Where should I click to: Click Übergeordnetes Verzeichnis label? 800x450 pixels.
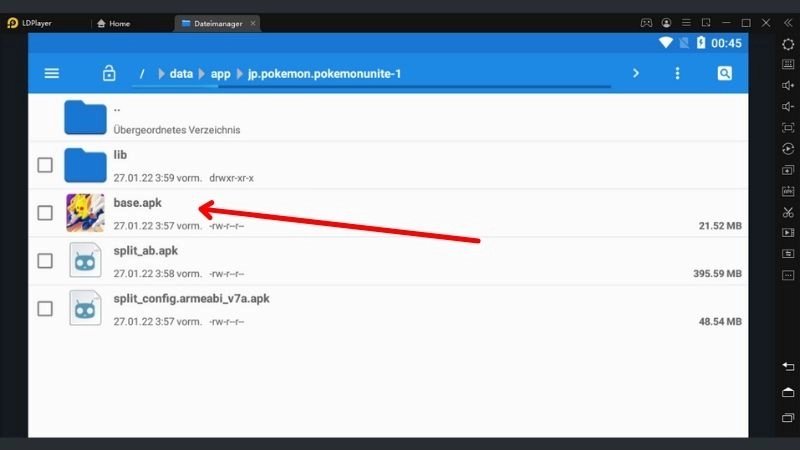pyautogui.click(x=177, y=130)
